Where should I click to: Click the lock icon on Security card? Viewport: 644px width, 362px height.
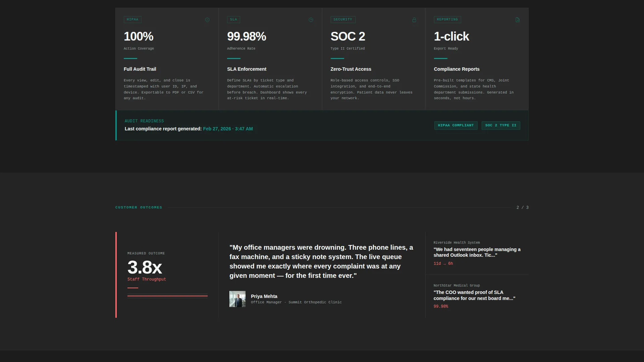click(414, 20)
